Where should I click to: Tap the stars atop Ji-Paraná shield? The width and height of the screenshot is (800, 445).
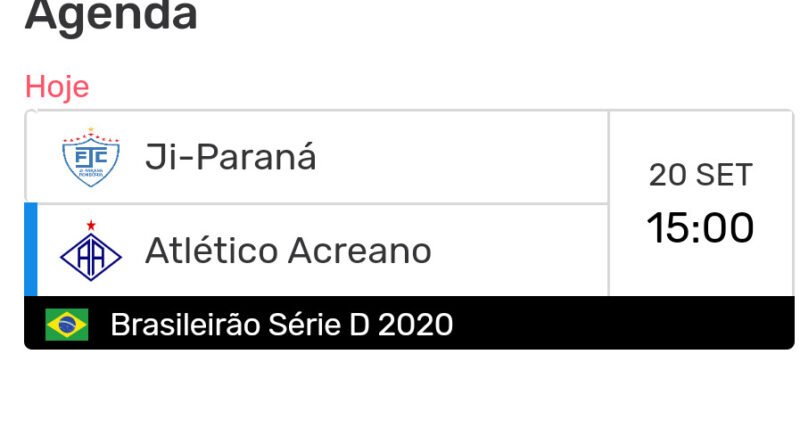[91, 131]
